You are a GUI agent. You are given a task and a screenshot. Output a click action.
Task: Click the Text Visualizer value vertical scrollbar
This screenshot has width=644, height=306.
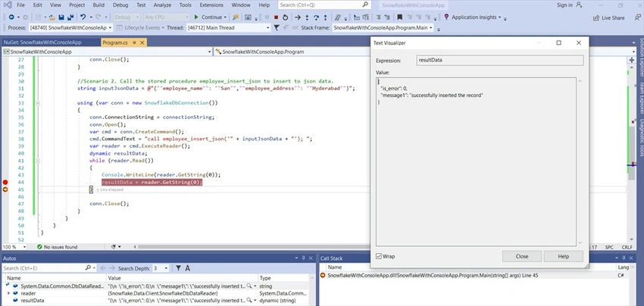[580, 161]
